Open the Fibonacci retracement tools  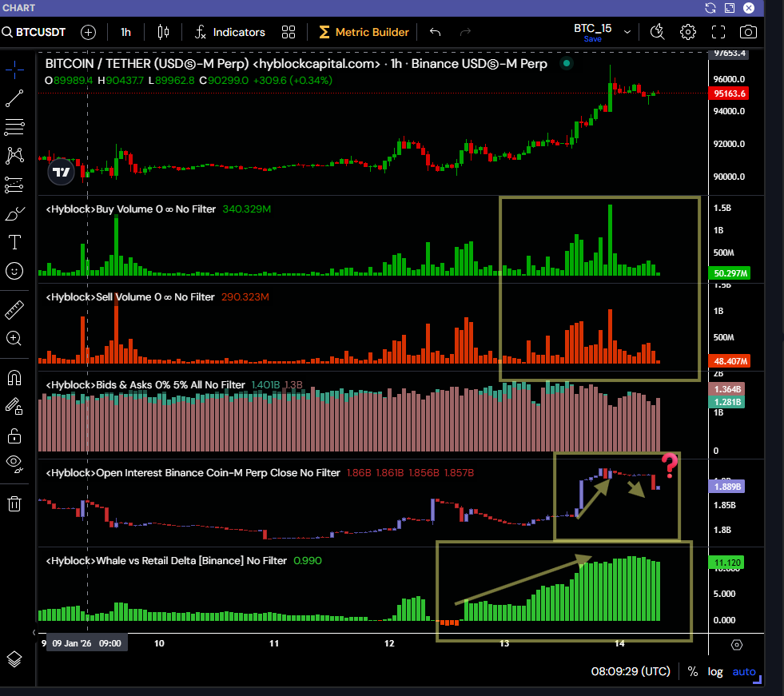[14, 127]
